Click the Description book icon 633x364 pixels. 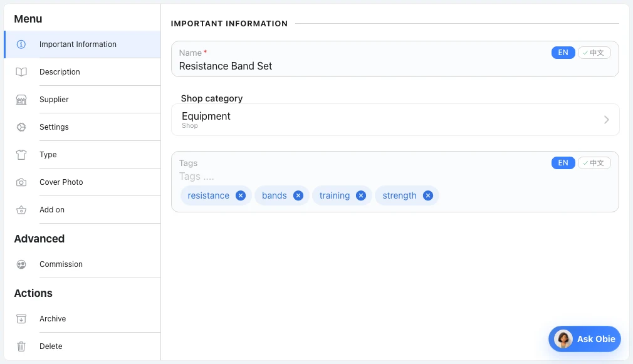pyautogui.click(x=21, y=72)
